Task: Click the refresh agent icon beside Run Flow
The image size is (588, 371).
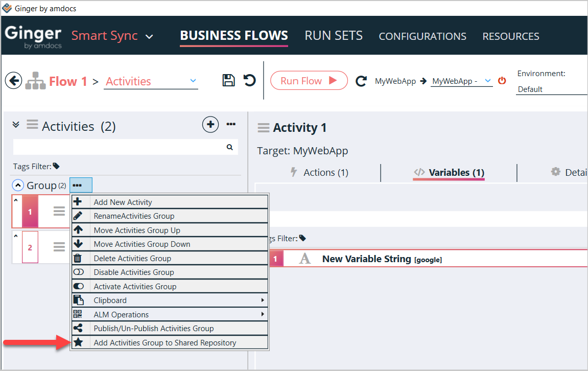Action: (x=361, y=81)
